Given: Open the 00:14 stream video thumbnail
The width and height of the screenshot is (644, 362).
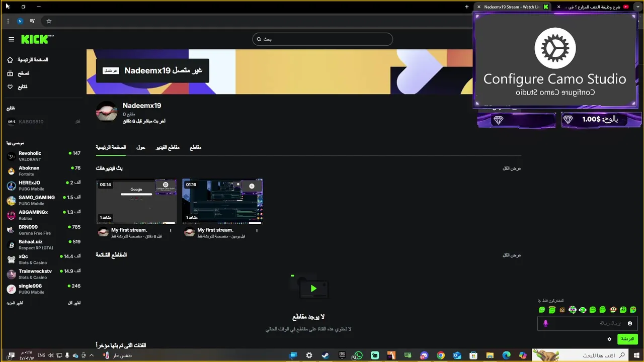Looking at the screenshot, I should [136, 201].
